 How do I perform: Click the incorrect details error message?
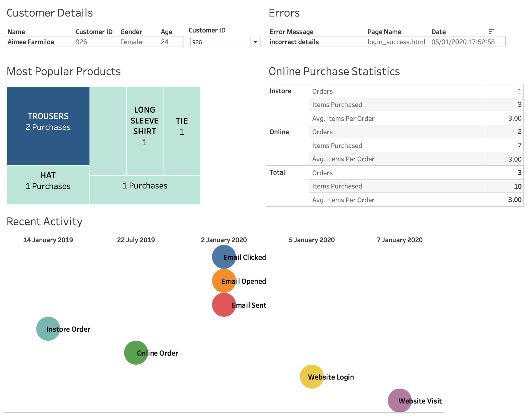(x=294, y=42)
